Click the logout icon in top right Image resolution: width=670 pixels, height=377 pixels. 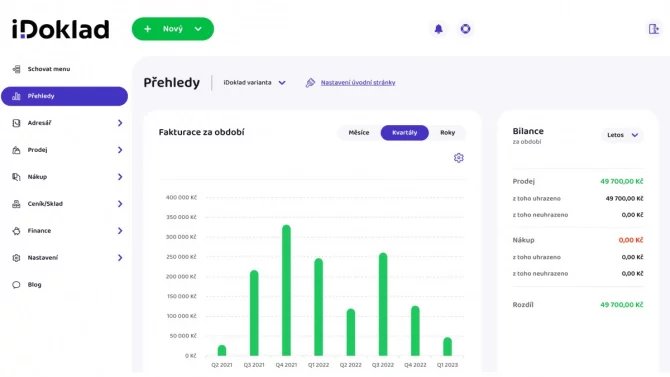pyautogui.click(x=653, y=29)
